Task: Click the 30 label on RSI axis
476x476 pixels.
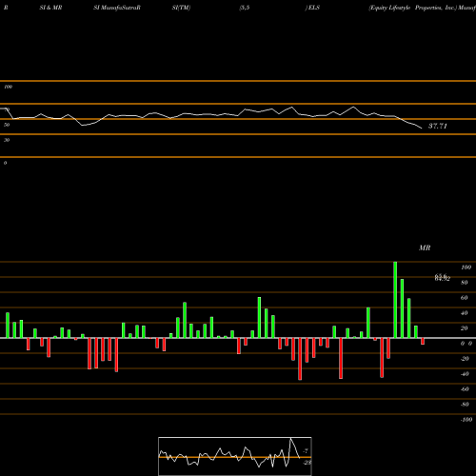Action: point(7,140)
